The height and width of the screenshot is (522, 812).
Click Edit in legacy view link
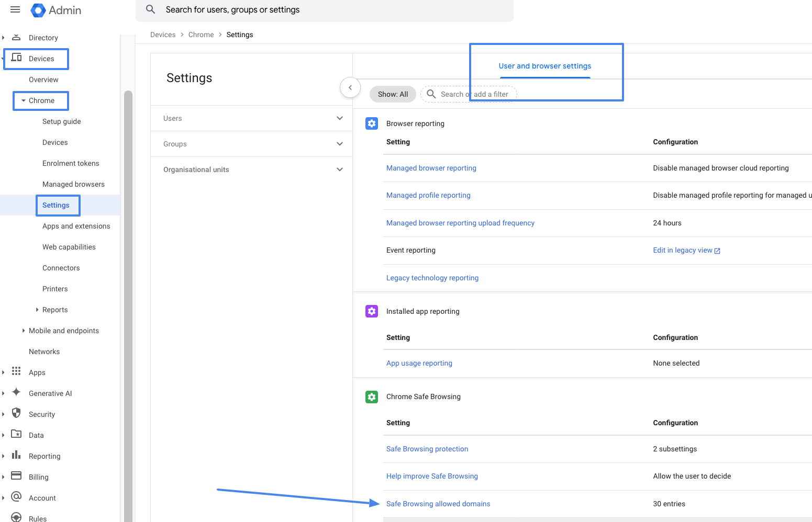pos(683,250)
